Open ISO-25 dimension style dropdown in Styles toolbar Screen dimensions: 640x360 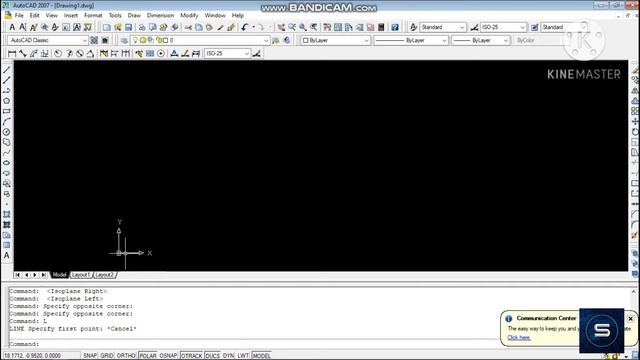coord(503,27)
